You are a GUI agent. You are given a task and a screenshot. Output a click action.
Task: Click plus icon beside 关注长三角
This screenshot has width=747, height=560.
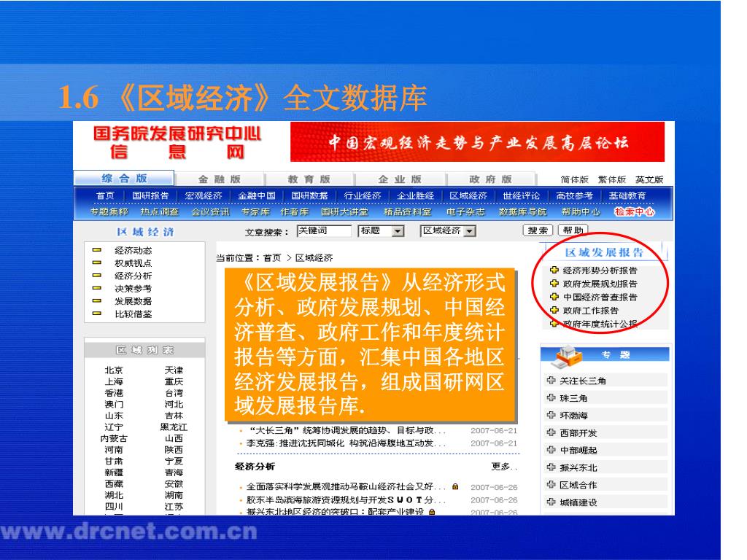pos(551,380)
